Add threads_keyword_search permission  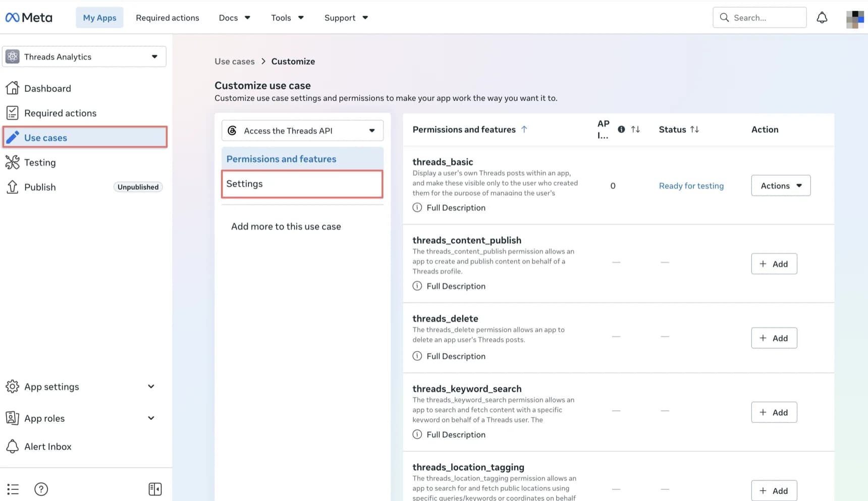(774, 412)
